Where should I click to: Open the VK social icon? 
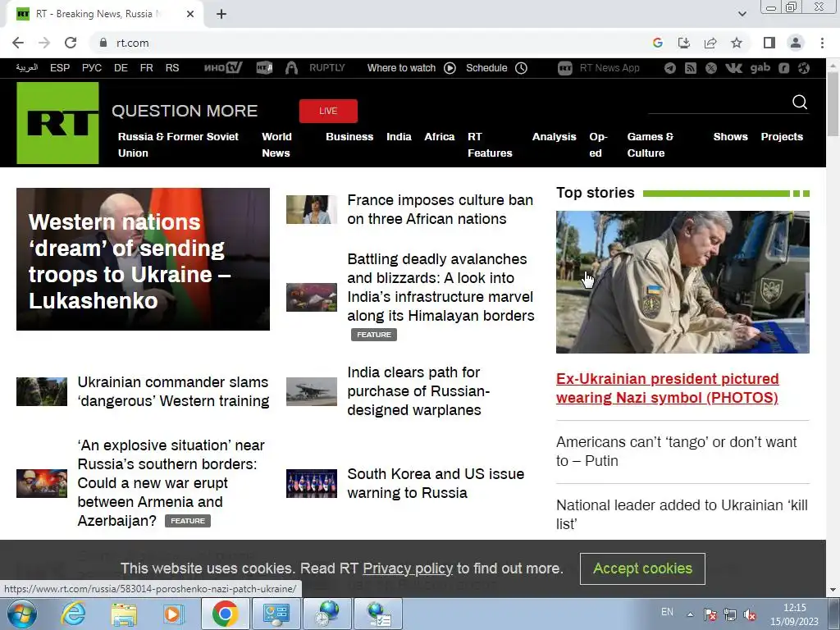click(733, 68)
